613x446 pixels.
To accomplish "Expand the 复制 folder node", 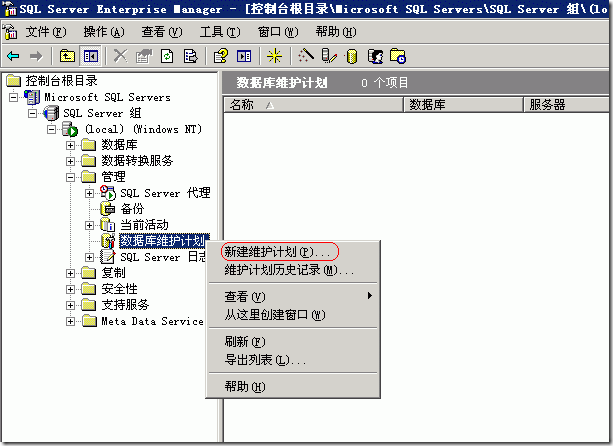I will (x=70, y=273).
